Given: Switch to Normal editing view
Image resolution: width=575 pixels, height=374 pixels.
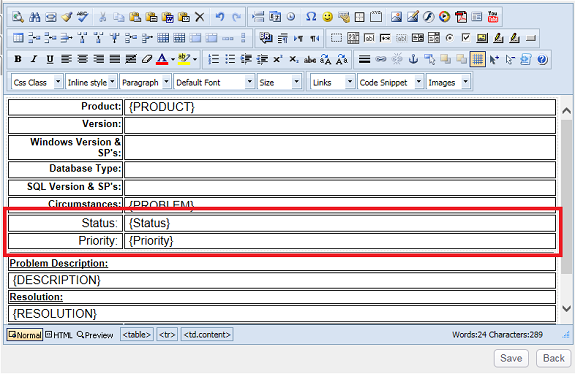Looking at the screenshot, I should pos(25,335).
